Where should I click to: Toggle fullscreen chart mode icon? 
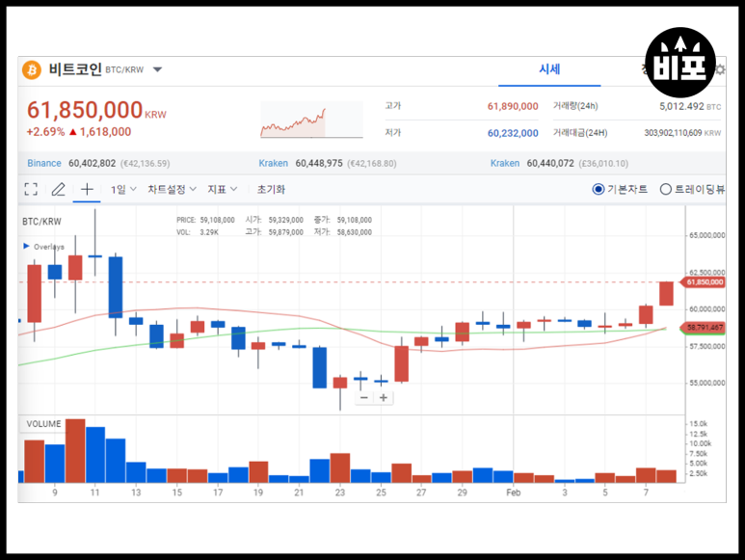(x=31, y=190)
